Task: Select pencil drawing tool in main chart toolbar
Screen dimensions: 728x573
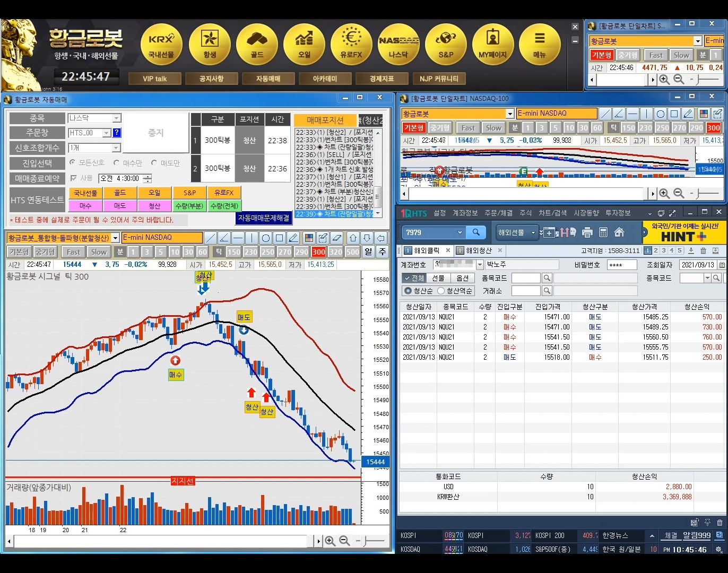Action: (293, 238)
